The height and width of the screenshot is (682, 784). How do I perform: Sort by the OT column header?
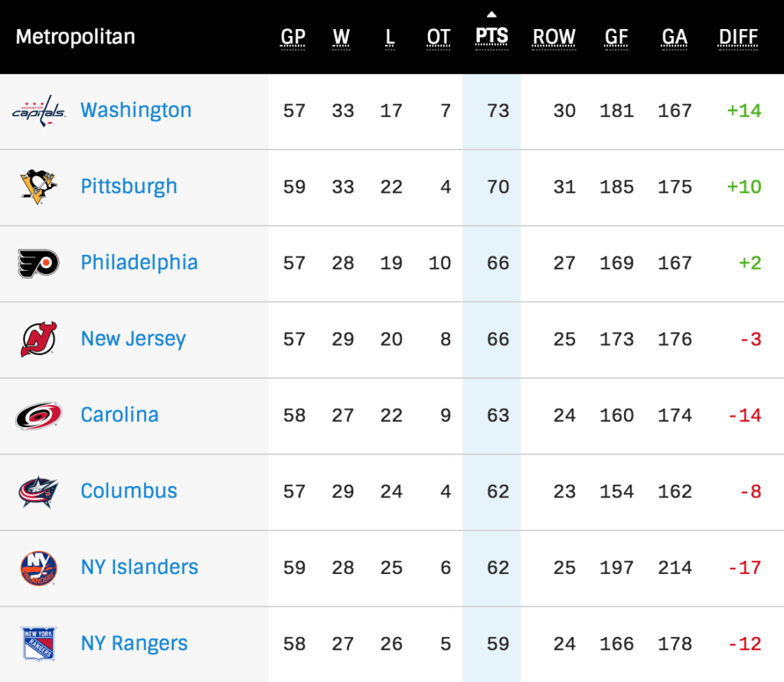point(439,37)
